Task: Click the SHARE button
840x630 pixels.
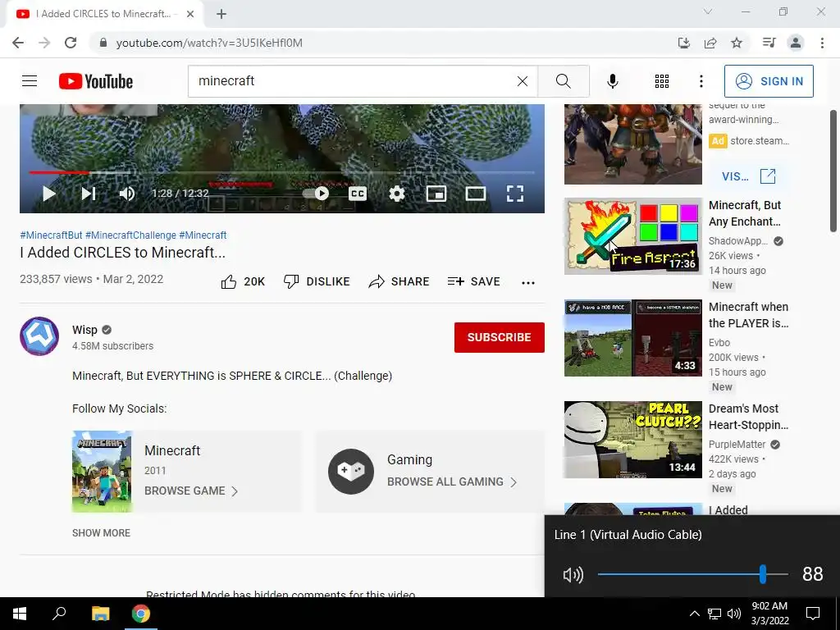Action: (399, 282)
